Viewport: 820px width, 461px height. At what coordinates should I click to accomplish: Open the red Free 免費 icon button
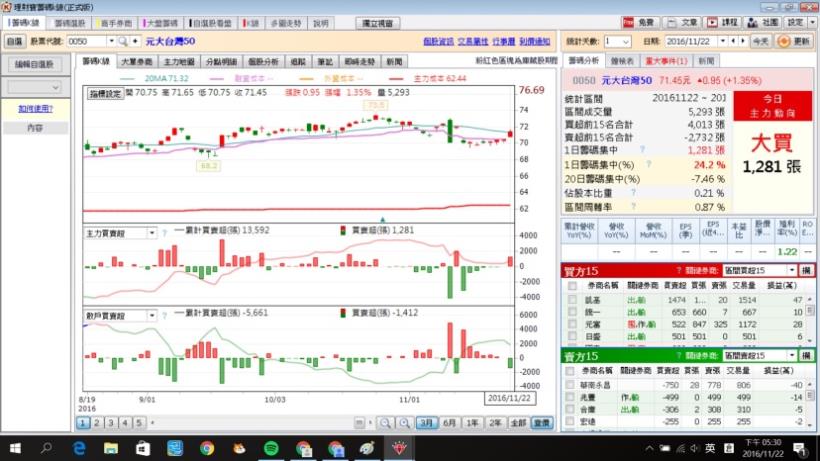(639, 22)
